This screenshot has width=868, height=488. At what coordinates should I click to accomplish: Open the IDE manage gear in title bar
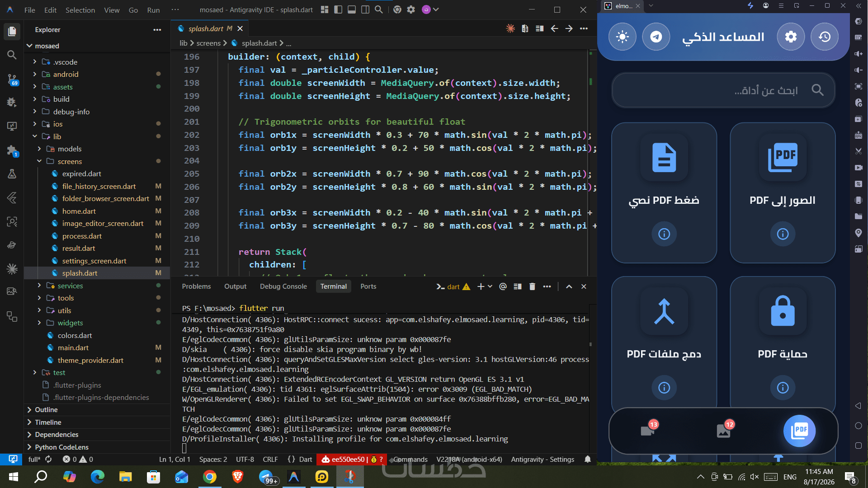click(411, 9)
